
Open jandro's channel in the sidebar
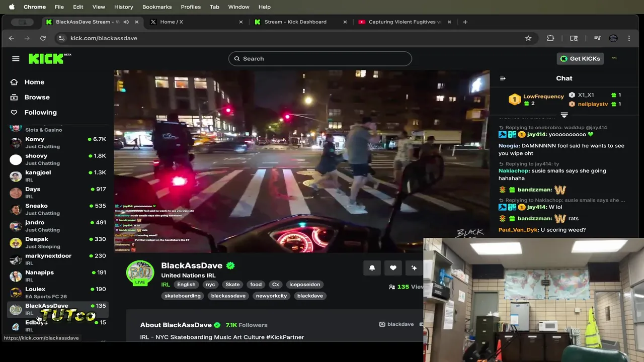coord(58,226)
